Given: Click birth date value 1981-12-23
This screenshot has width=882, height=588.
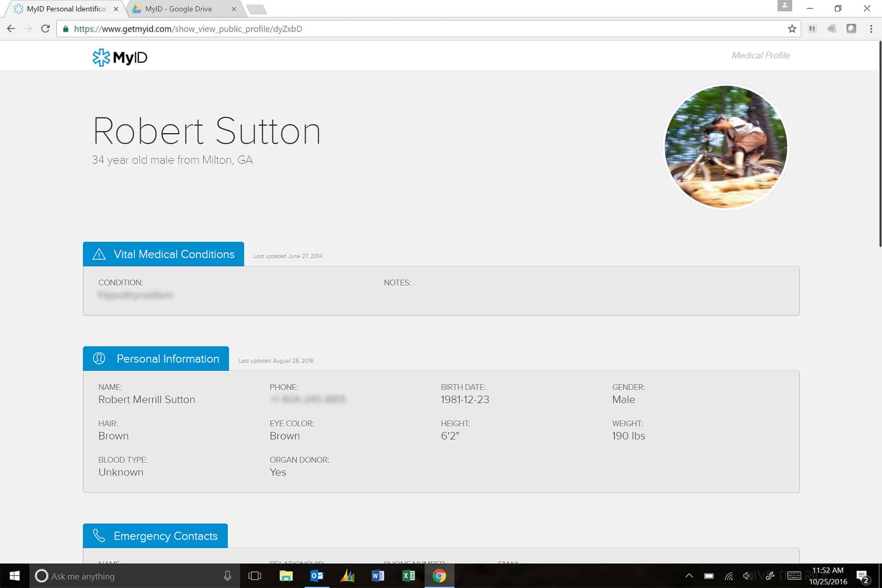Looking at the screenshot, I should tap(465, 400).
